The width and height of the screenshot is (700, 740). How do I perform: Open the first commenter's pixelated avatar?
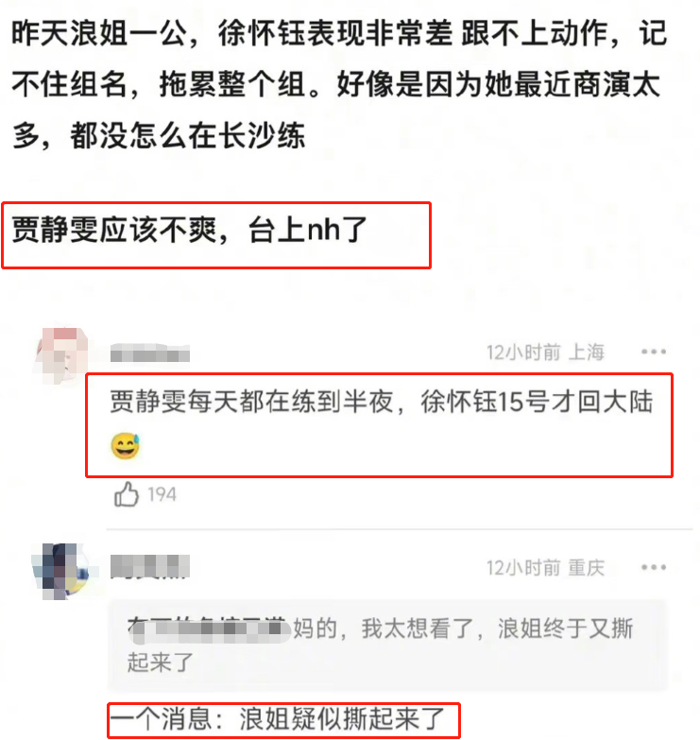[61, 355]
